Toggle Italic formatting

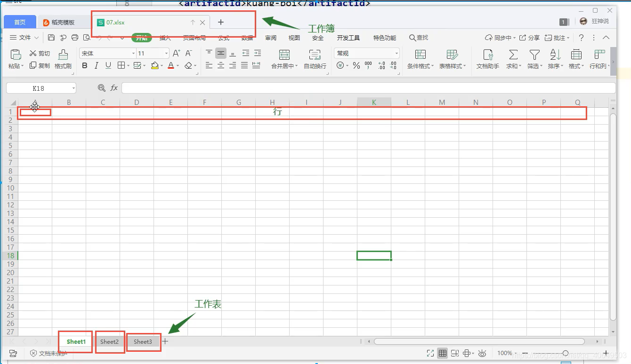[x=97, y=66]
